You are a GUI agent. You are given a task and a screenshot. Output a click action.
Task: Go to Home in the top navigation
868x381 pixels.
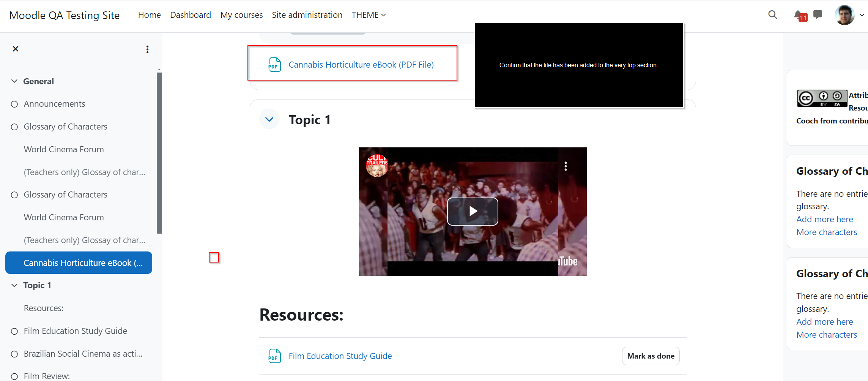[x=149, y=15]
